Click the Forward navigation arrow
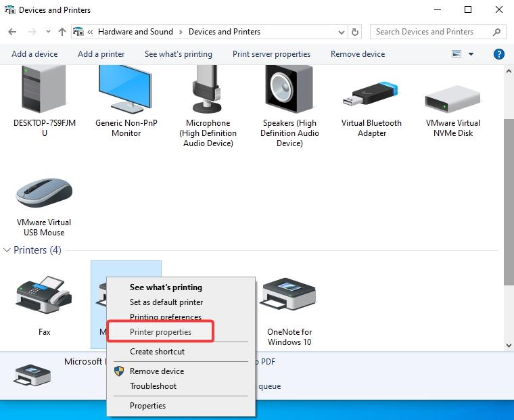This screenshot has width=514, height=420. (x=32, y=32)
